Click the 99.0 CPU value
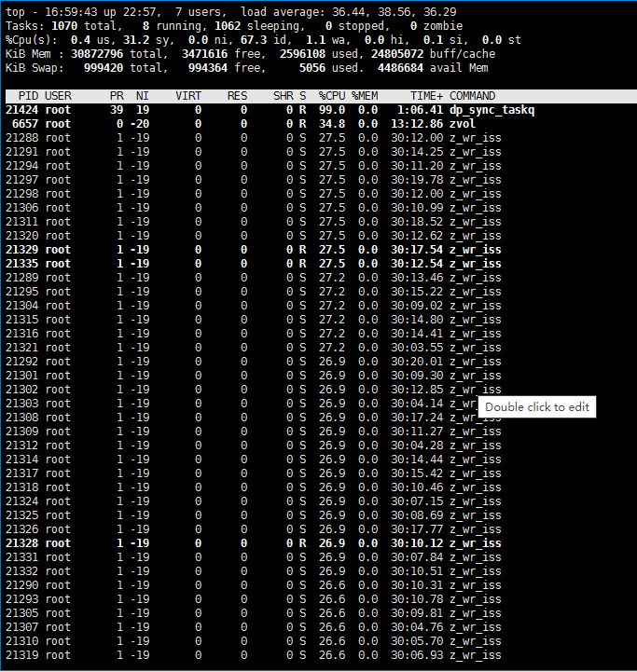The image size is (637, 672). [x=332, y=110]
